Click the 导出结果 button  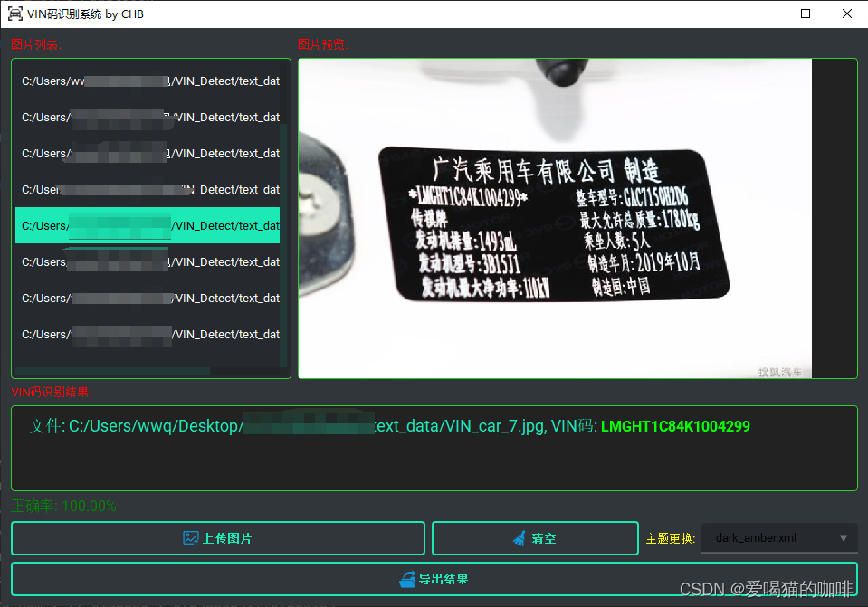point(433,579)
